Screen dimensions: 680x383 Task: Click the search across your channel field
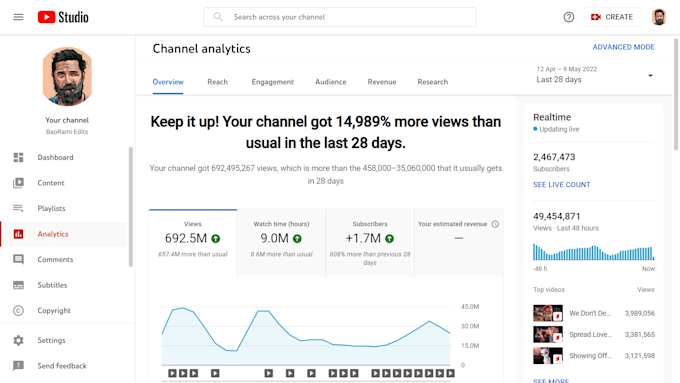click(340, 17)
